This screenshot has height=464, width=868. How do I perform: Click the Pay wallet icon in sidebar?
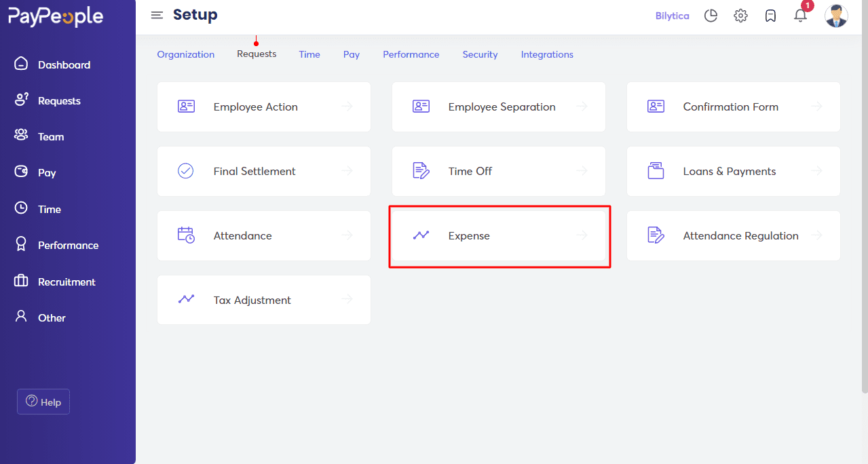(x=21, y=172)
